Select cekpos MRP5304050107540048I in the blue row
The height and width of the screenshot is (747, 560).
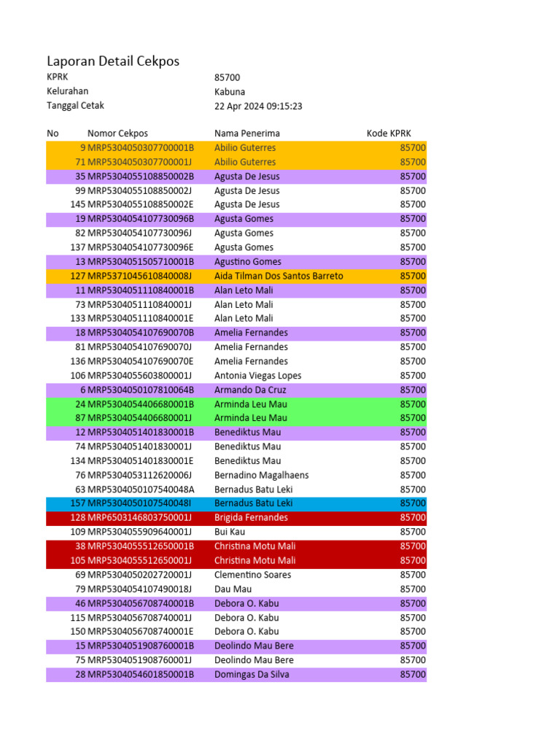[139, 503]
